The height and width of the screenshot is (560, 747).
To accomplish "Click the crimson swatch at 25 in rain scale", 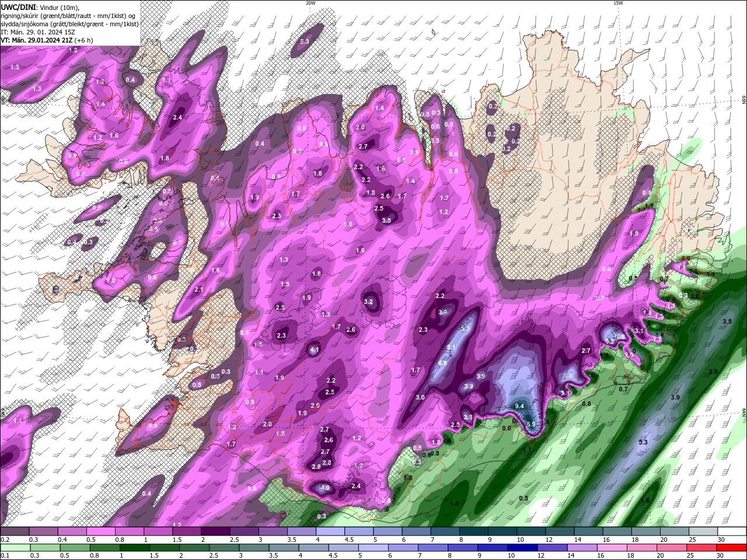I will (x=702, y=547).
